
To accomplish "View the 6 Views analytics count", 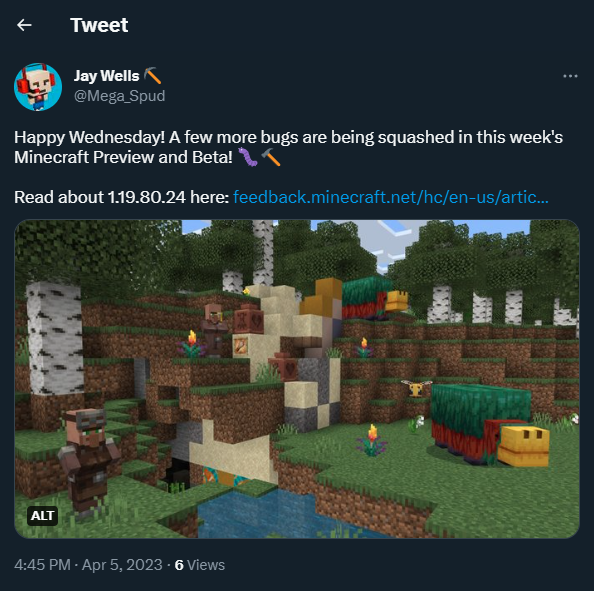I will click(x=200, y=565).
